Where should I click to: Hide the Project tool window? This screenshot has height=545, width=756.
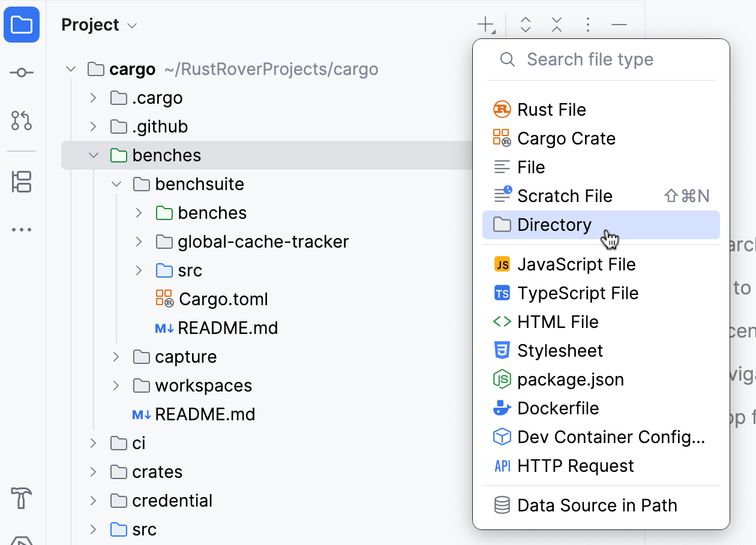tap(619, 24)
